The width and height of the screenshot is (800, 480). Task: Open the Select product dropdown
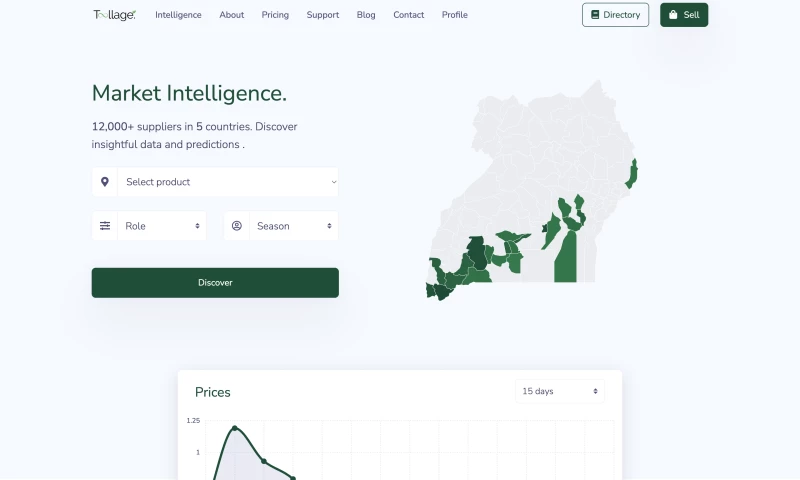[228, 182]
